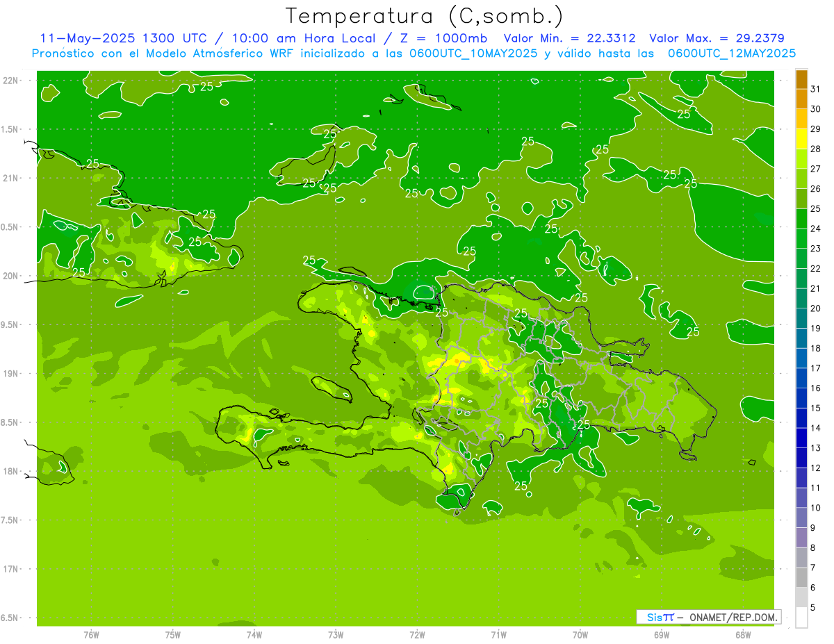Click the "ONAMET/REP.DOM." credit label
This screenshot has height=644, width=834.
coord(734,617)
